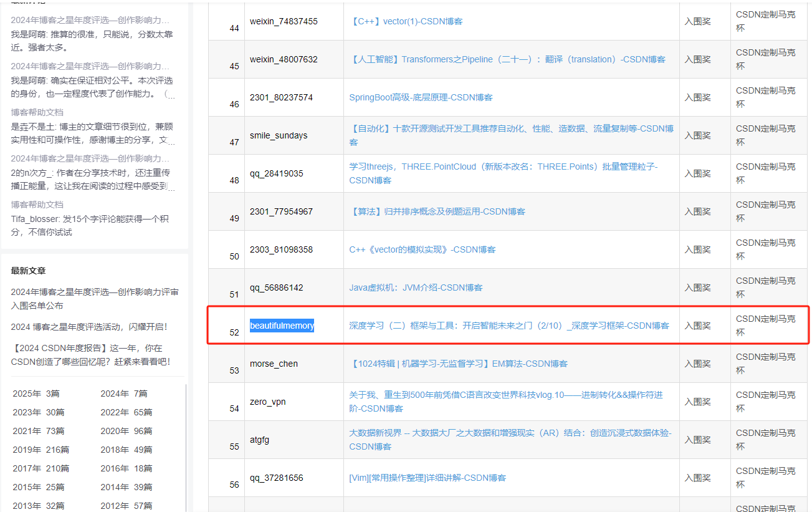This screenshot has width=812, height=512.
Task: Click 入围奖 cell in the qq_37281656 row
Action: pyautogui.click(x=705, y=478)
